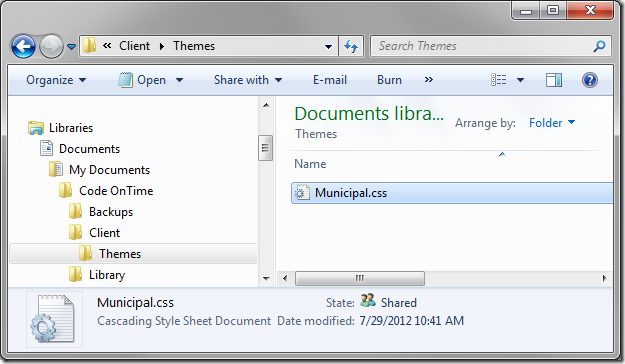Navigate to Client in the address bar
Viewport: 625px width, 364px height.
pyautogui.click(x=134, y=46)
